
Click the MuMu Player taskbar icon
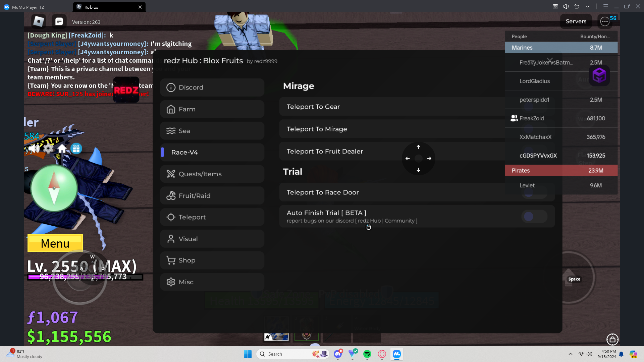(x=397, y=354)
